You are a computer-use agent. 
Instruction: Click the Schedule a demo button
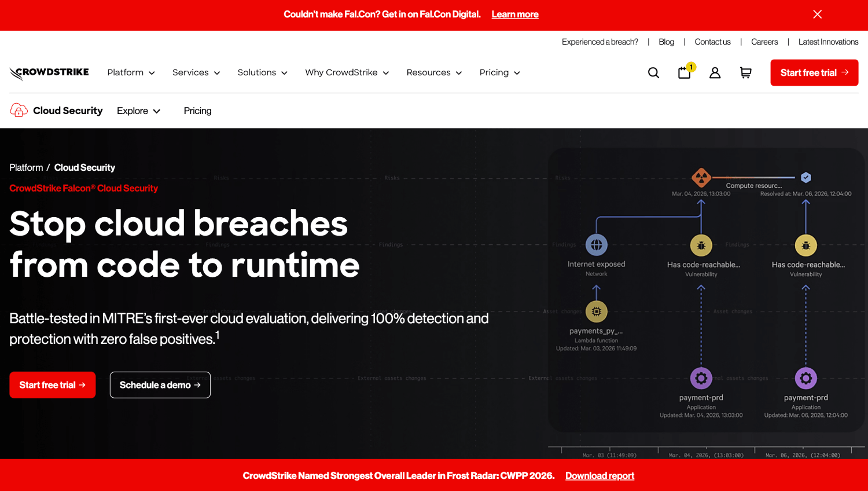160,385
